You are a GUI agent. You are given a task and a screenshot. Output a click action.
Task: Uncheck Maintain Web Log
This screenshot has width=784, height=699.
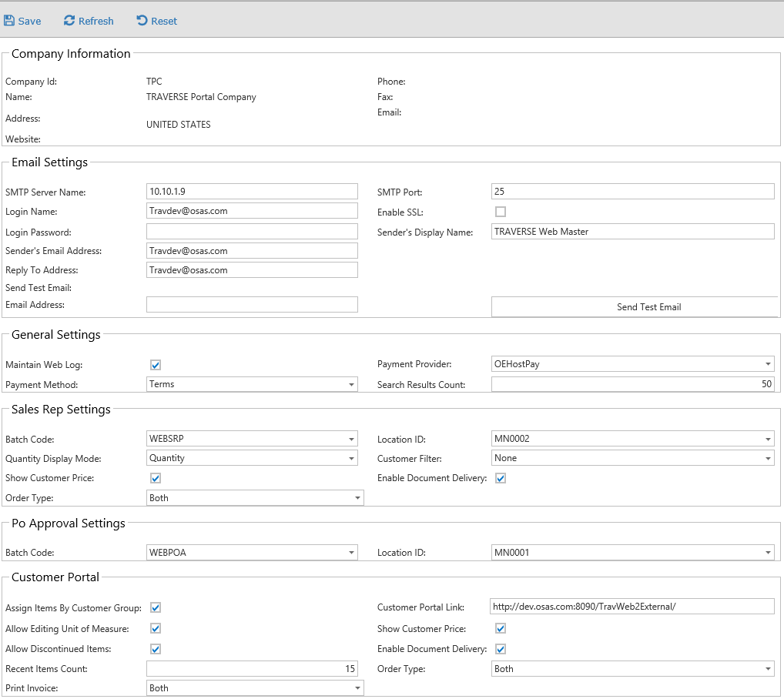point(156,365)
